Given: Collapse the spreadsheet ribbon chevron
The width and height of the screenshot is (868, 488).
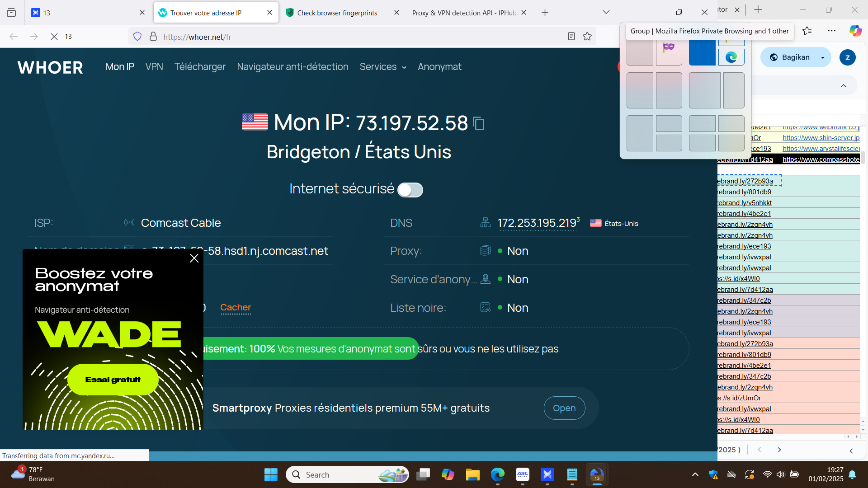Looking at the screenshot, I should 843,86.
